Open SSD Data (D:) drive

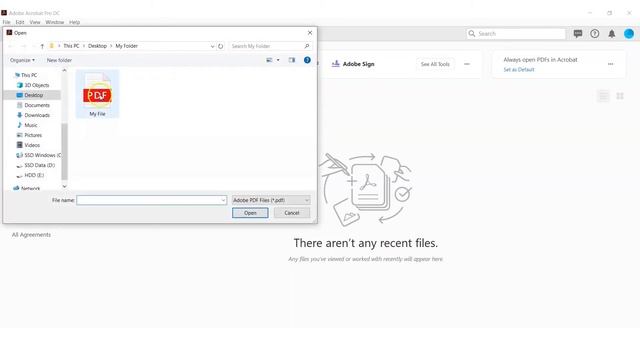(x=39, y=165)
